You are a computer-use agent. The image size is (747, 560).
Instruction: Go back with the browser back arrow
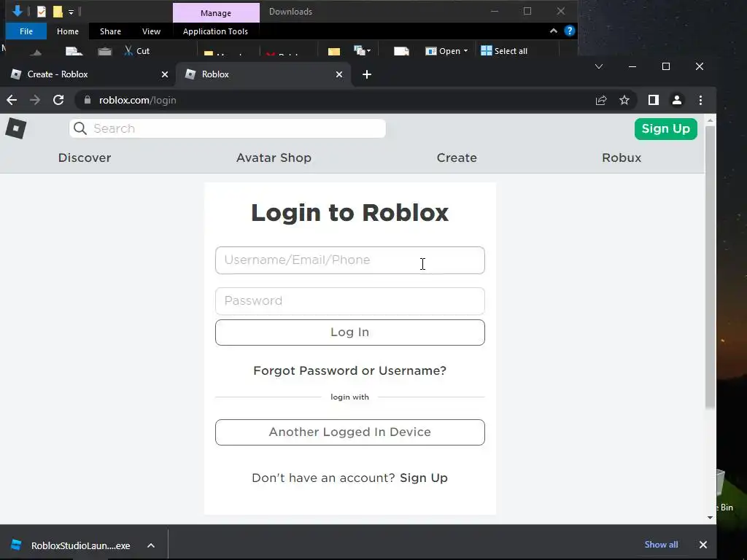[12, 100]
